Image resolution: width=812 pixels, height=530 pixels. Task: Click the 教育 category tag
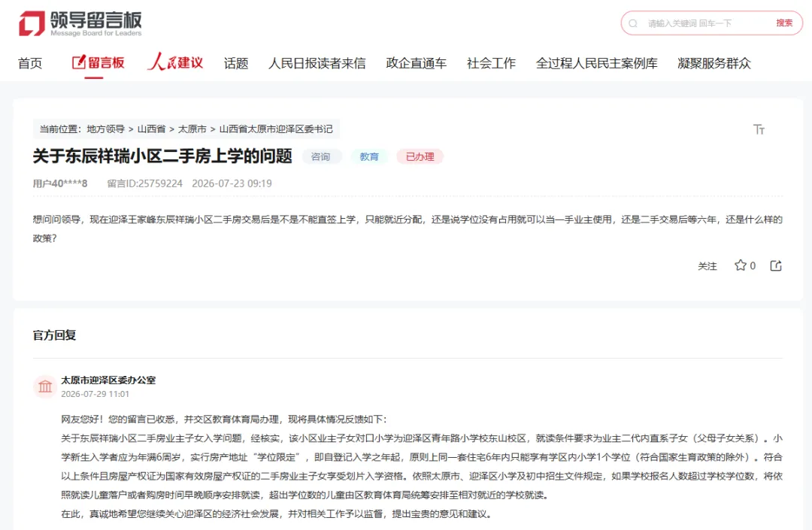point(369,156)
